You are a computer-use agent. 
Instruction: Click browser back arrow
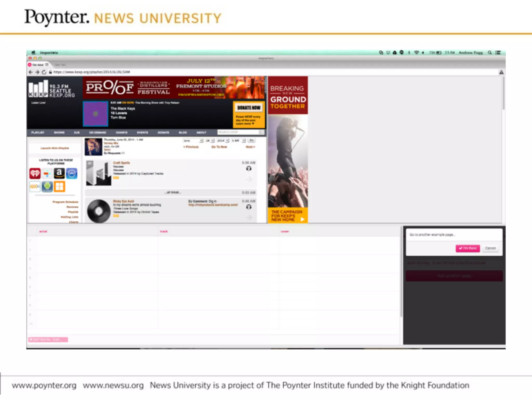[31, 72]
